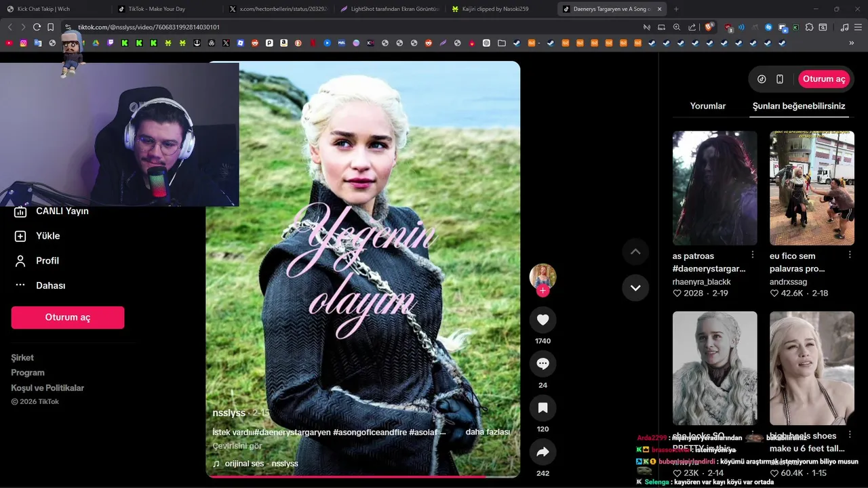Click the pink Oturum aç sidebar button
The width and height of the screenshot is (868, 488).
[x=68, y=317]
